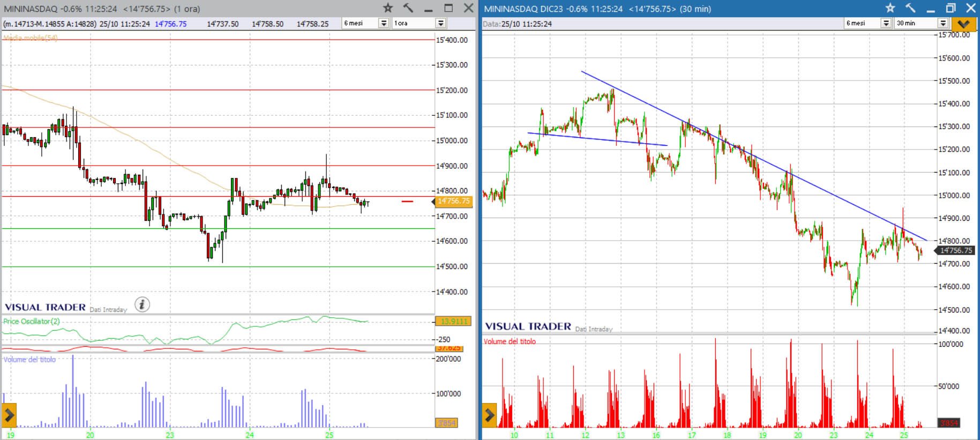
Task: Click orange chevron button in right chart toolbar
Action: click(x=963, y=24)
